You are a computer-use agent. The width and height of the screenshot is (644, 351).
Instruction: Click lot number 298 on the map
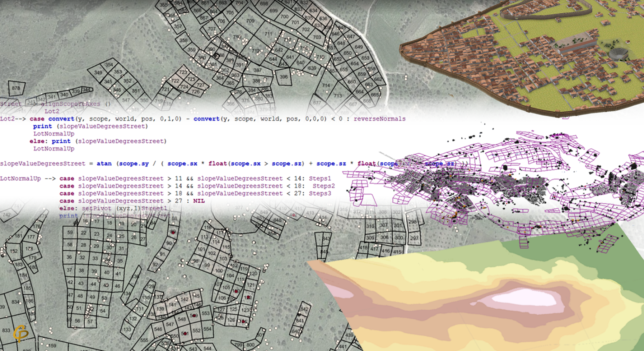pos(412,222)
